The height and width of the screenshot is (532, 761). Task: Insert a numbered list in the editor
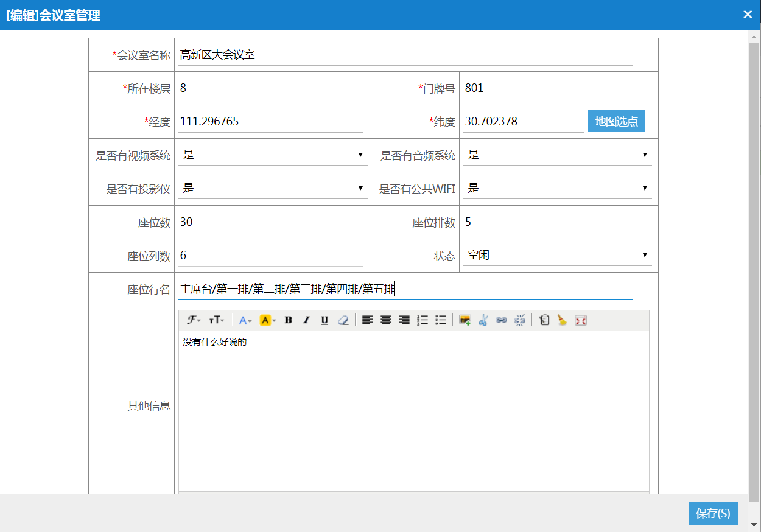coord(423,320)
